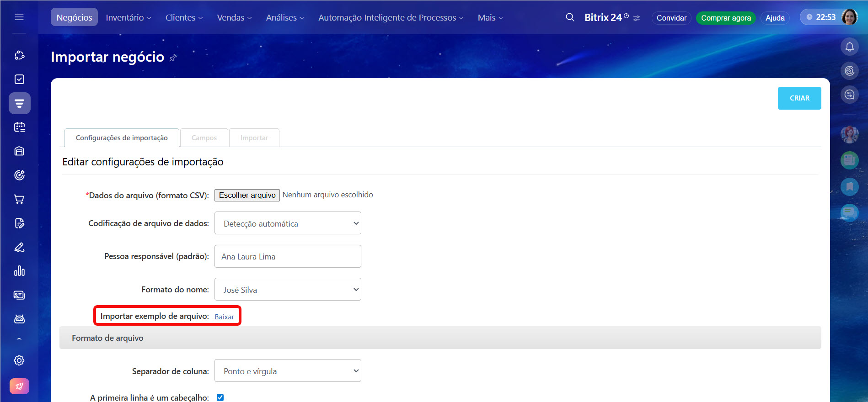Open the Codificação de arquivo dropdown

(288, 223)
